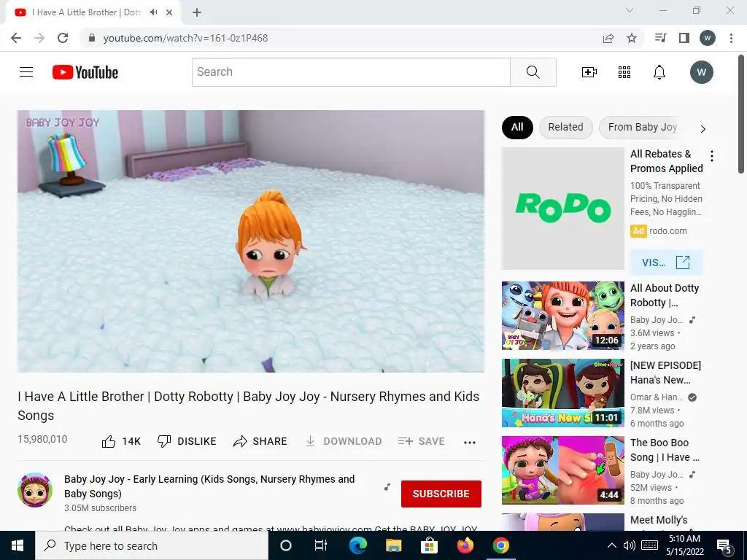
Task: Click the RODO ad thumbnail
Action: [562, 209]
